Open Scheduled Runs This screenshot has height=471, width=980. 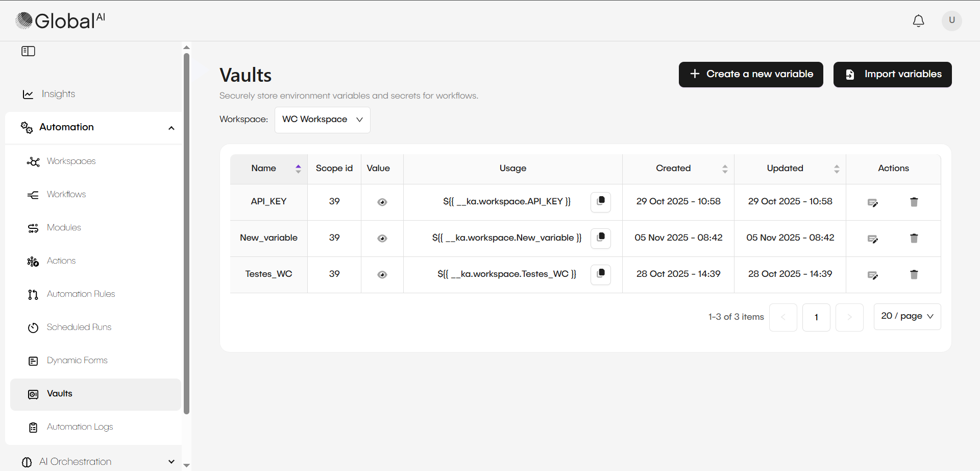point(79,327)
